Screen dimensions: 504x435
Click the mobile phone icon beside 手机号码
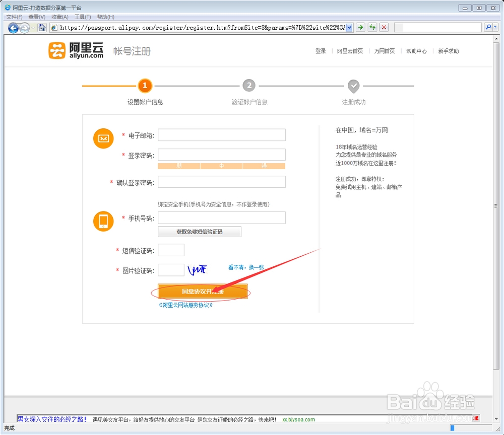[x=103, y=221]
